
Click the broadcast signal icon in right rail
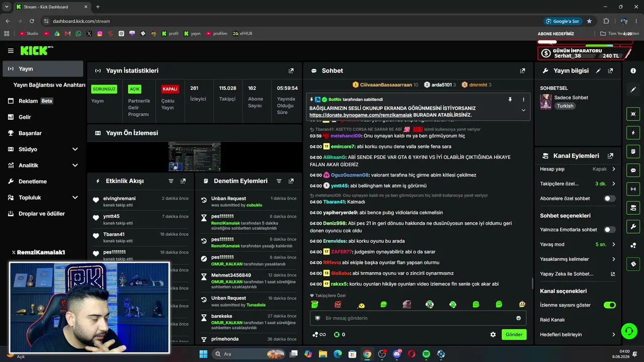click(633, 189)
